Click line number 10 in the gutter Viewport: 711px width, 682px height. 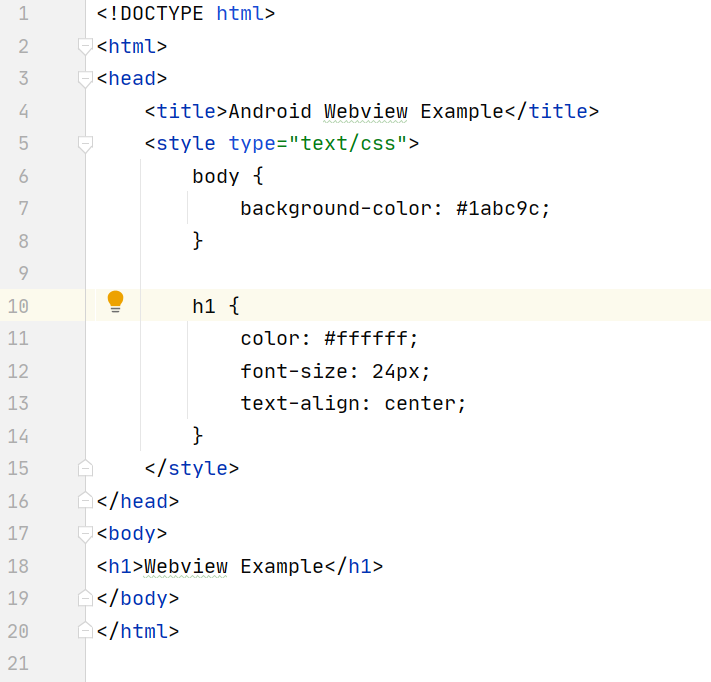click(18, 306)
